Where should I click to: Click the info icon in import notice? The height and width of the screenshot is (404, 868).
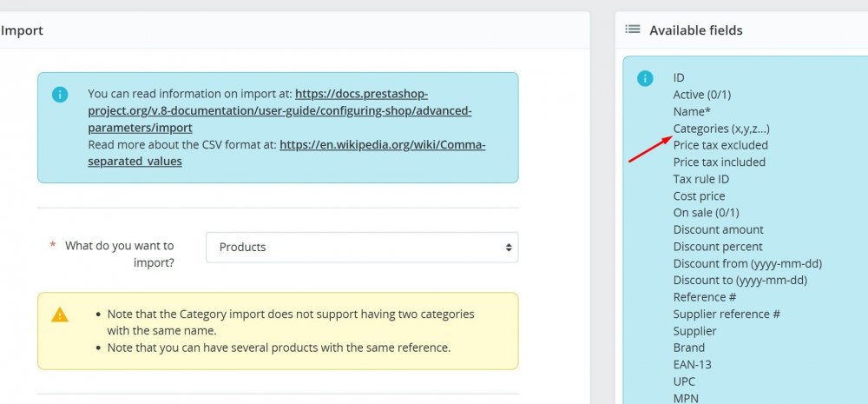coord(60,94)
